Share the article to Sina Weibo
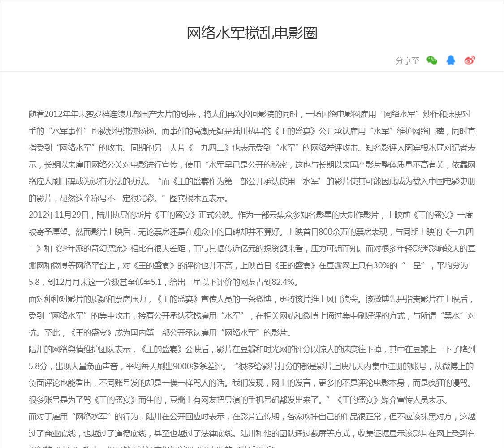Image resolution: width=504 pixels, height=448 pixels. click(x=470, y=60)
